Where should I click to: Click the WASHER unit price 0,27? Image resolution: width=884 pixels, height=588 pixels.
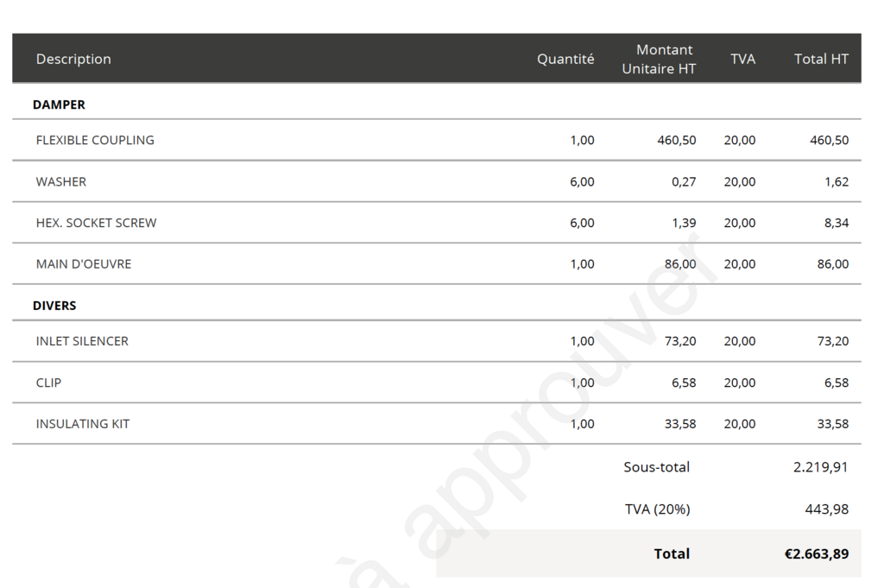point(684,181)
